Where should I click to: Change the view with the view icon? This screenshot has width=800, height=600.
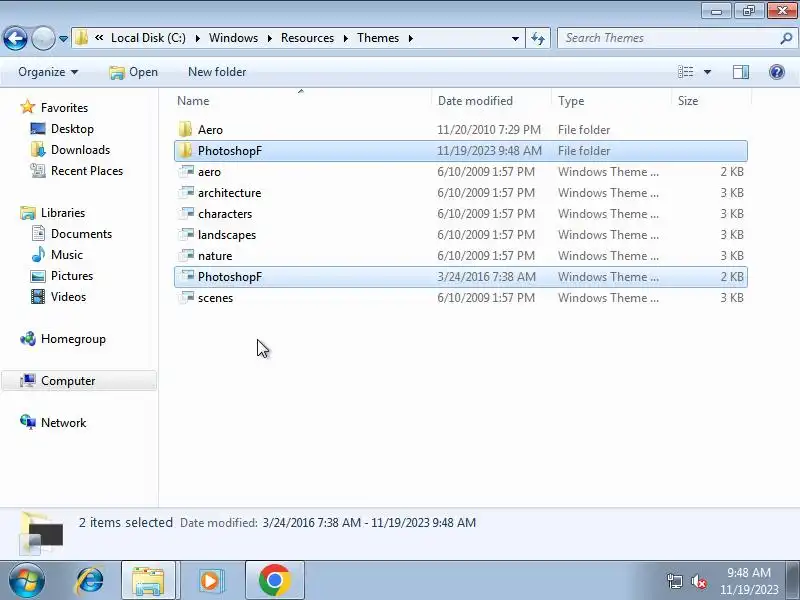tap(685, 72)
